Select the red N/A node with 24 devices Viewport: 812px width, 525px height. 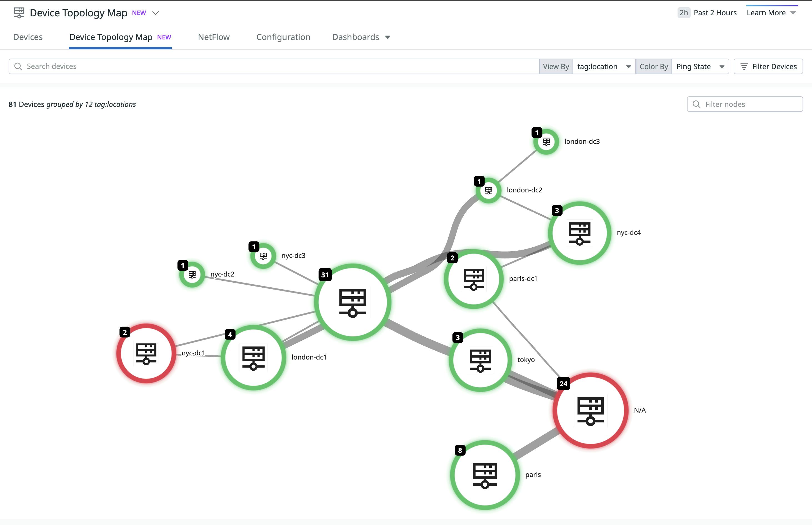pyautogui.click(x=590, y=411)
